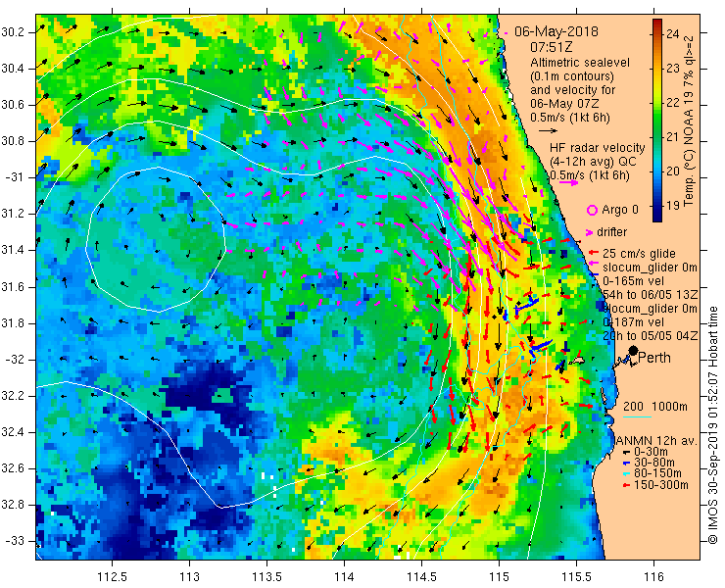Screen dimensions: 725x588
Task: Click the cyan marker beside 80-150m
Action: click(626, 473)
